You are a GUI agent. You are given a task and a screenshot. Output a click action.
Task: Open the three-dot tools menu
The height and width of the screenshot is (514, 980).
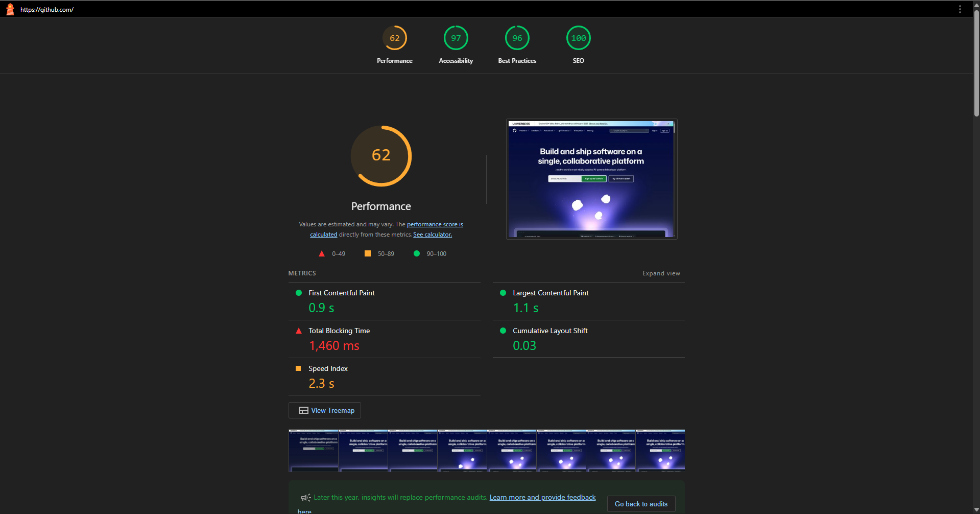pos(960,9)
